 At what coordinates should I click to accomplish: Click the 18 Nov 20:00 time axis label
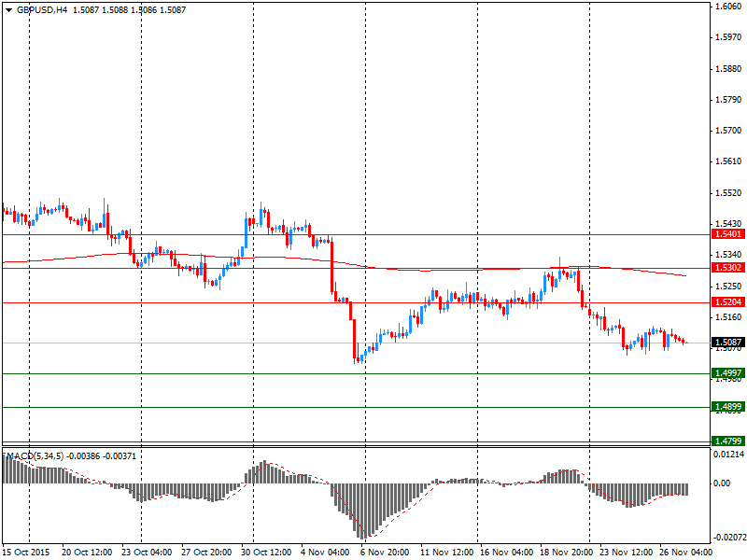(566, 553)
